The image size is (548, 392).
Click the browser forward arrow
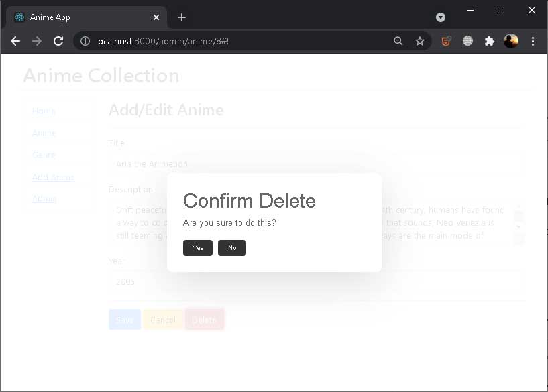[37, 41]
